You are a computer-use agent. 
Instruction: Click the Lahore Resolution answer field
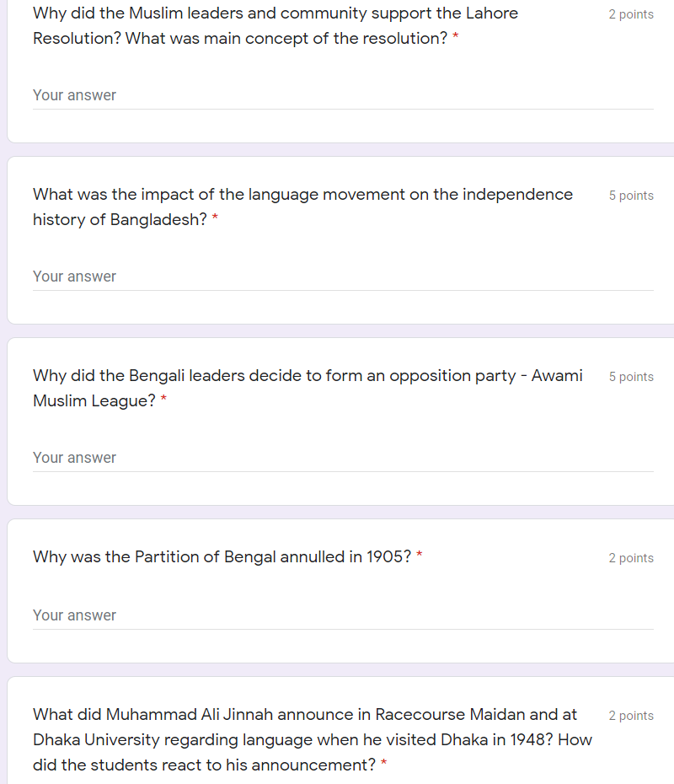point(343,95)
